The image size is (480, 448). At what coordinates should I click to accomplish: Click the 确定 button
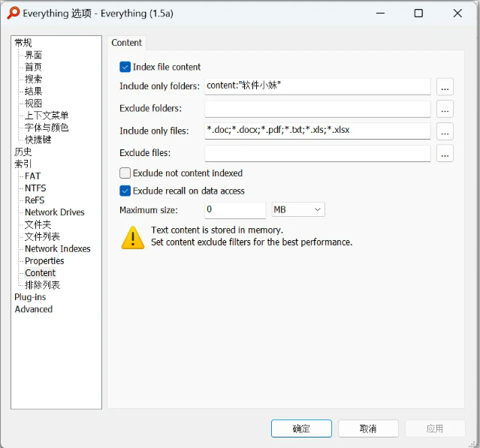point(301,428)
